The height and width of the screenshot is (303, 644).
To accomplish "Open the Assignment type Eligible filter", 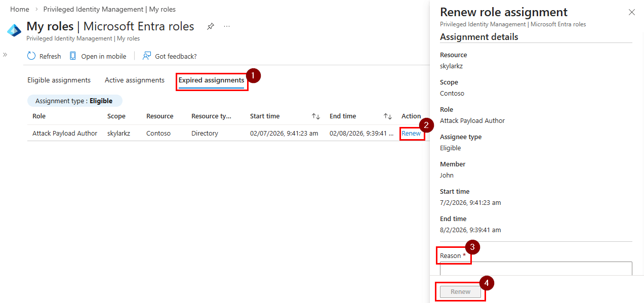I will 74,101.
